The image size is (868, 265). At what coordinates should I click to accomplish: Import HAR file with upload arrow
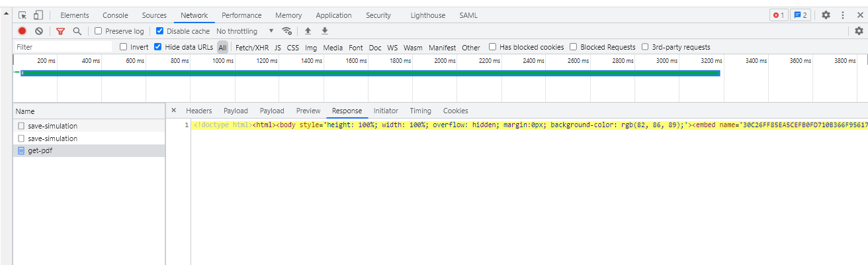(308, 31)
